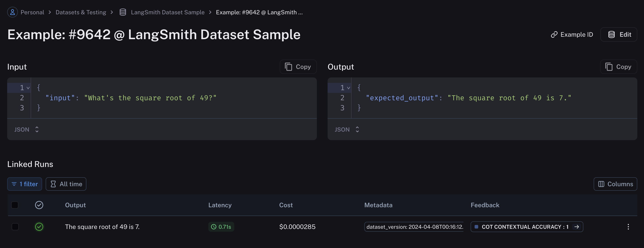
Task: Click the Feedback column header
Action: 485,205
